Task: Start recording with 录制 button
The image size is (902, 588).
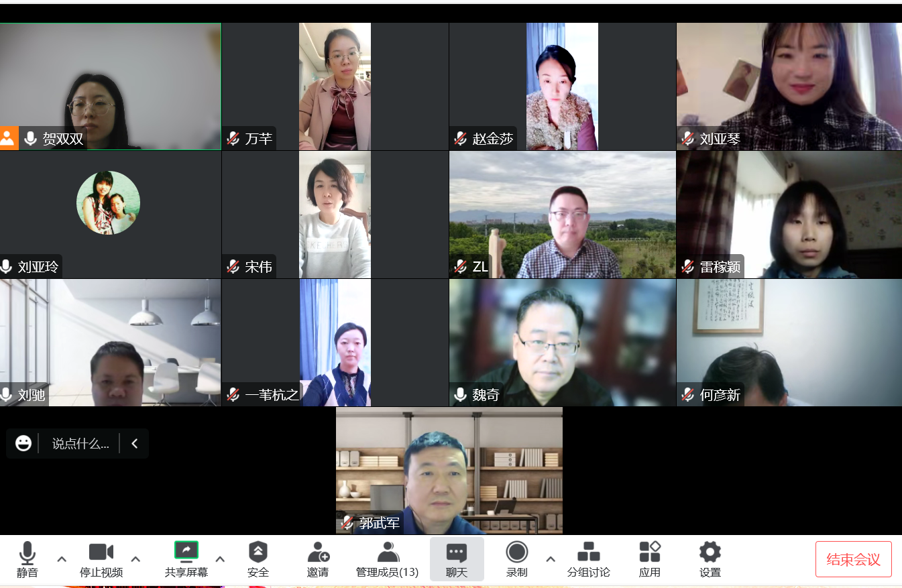Action: pyautogui.click(x=516, y=552)
